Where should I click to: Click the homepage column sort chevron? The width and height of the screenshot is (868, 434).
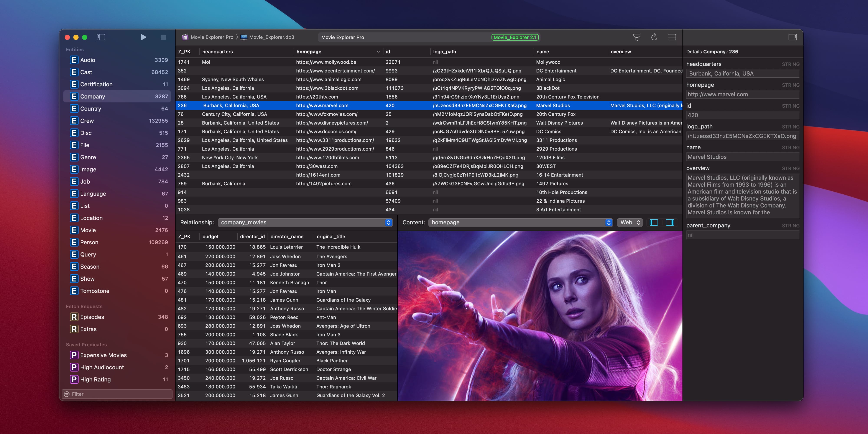click(x=378, y=52)
